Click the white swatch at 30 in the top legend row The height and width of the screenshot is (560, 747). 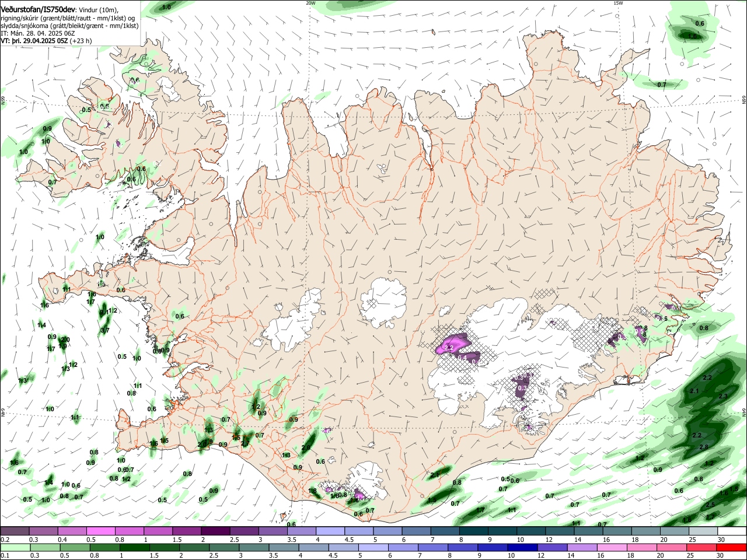(732, 531)
